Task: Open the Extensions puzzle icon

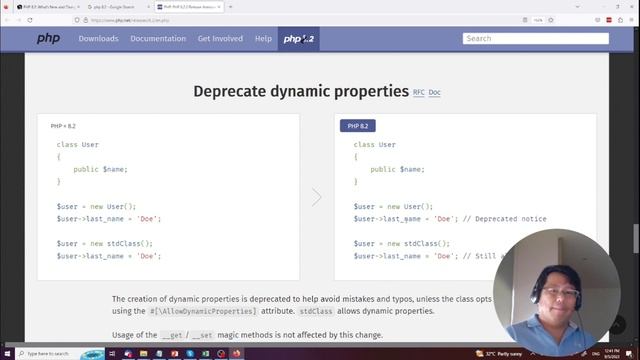Action: click(x=620, y=20)
